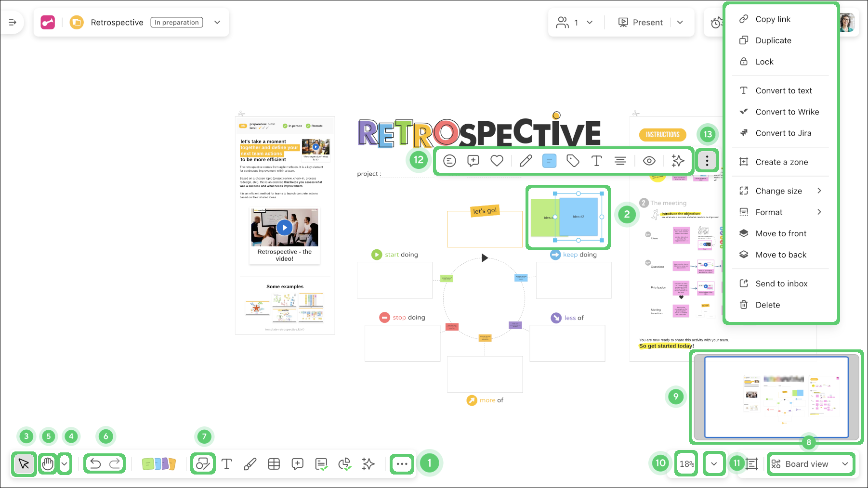Open the AI sparkles assistant in the toolbar
This screenshot has height=488, width=868.
tap(368, 463)
